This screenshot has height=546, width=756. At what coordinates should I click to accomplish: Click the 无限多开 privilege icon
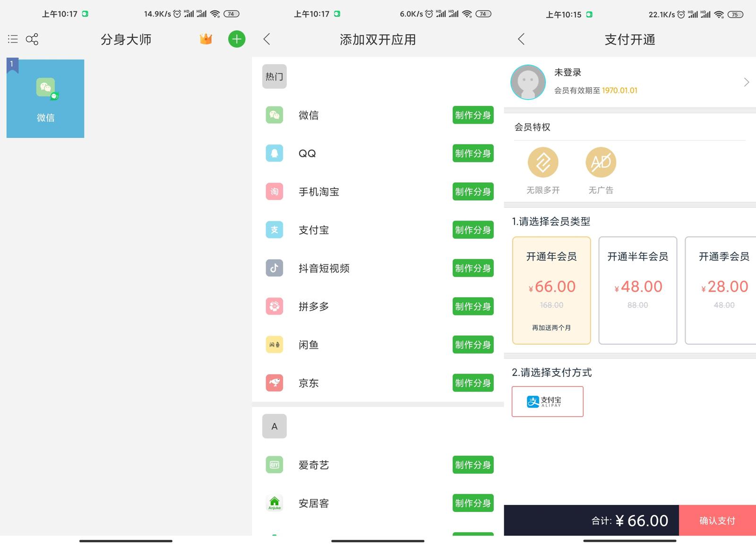(x=542, y=162)
